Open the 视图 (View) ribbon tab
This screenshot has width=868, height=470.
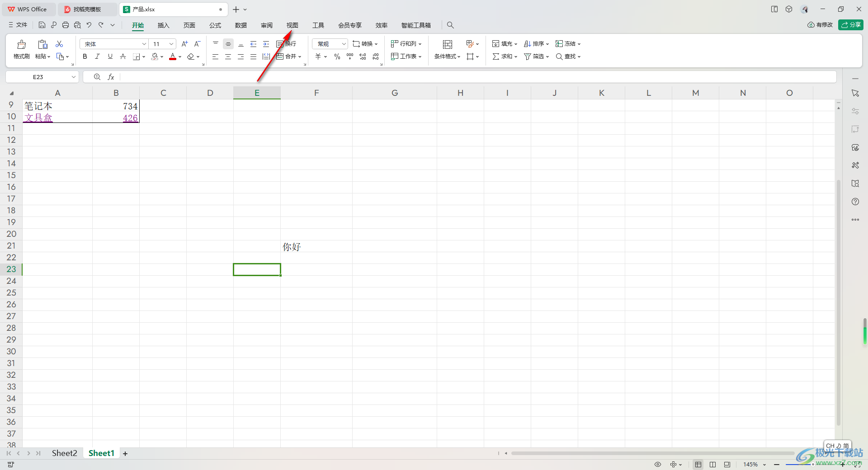click(x=292, y=25)
